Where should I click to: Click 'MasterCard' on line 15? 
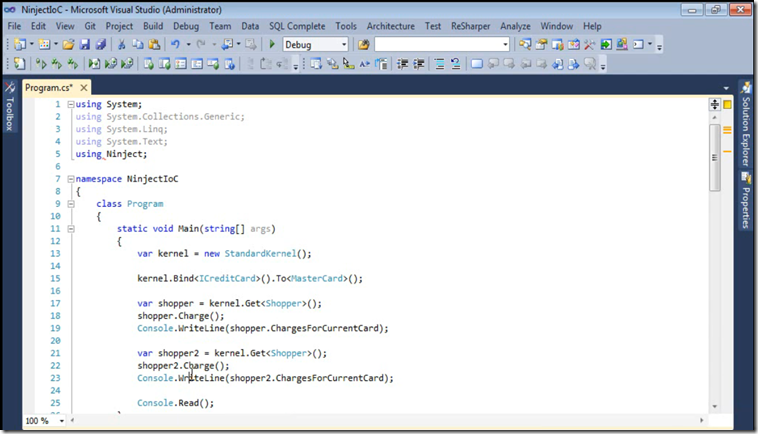[x=317, y=278]
